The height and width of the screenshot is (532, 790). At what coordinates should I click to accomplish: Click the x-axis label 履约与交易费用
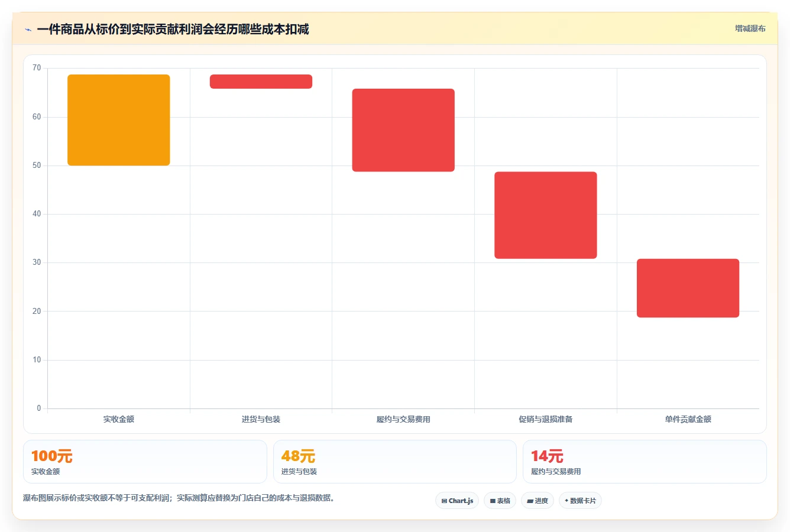pos(403,419)
